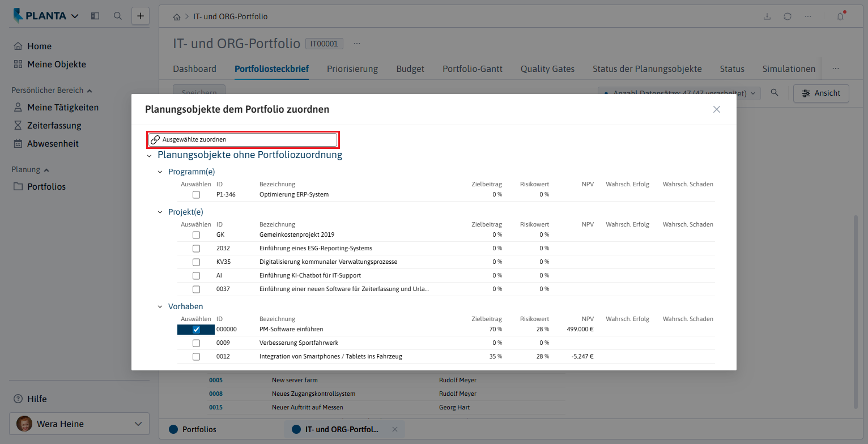Open the three-dot menu in the top bar

tap(807, 16)
